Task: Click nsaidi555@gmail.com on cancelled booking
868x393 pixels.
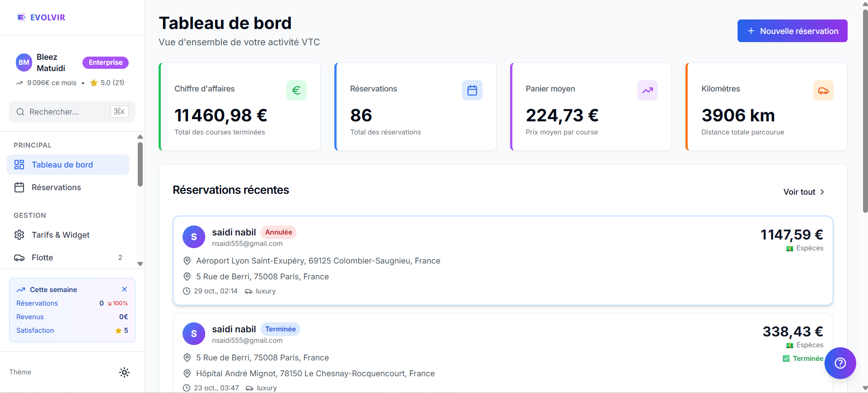Action: [247, 244]
